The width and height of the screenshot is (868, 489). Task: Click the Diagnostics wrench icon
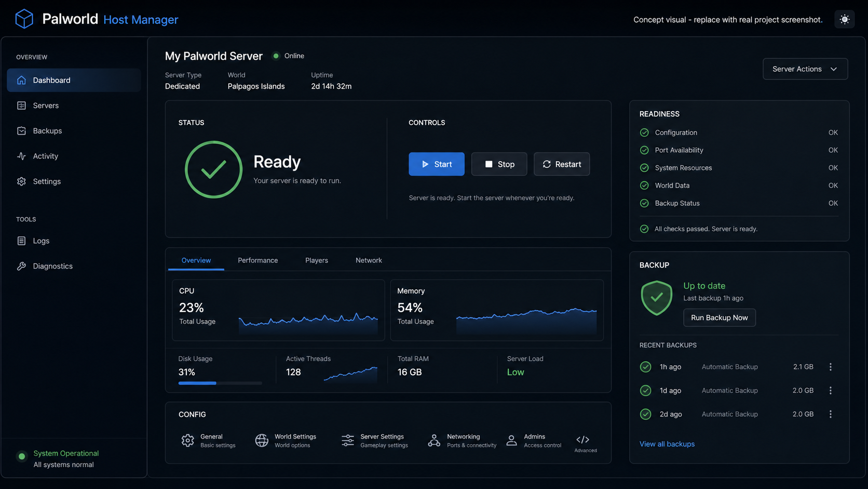21,266
